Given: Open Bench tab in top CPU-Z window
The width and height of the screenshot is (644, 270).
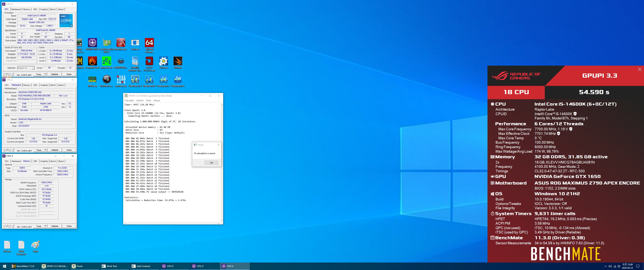Looking at the screenshot, I should coord(53,9).
